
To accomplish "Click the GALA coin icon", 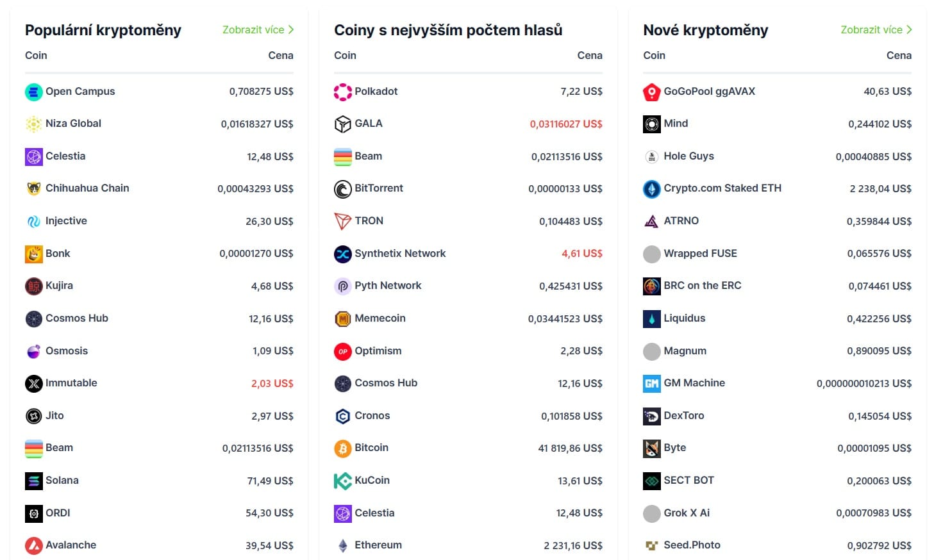I will [x=343, y=124].
